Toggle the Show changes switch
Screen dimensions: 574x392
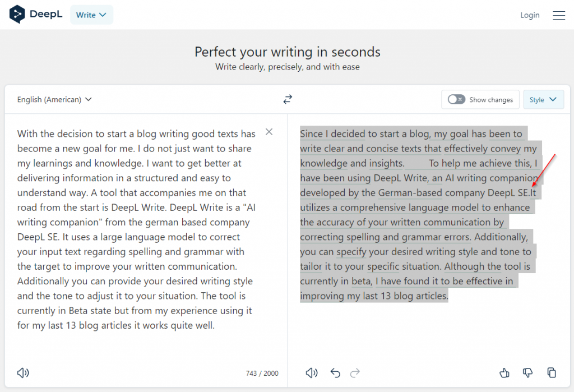click(x=456, y=99)
